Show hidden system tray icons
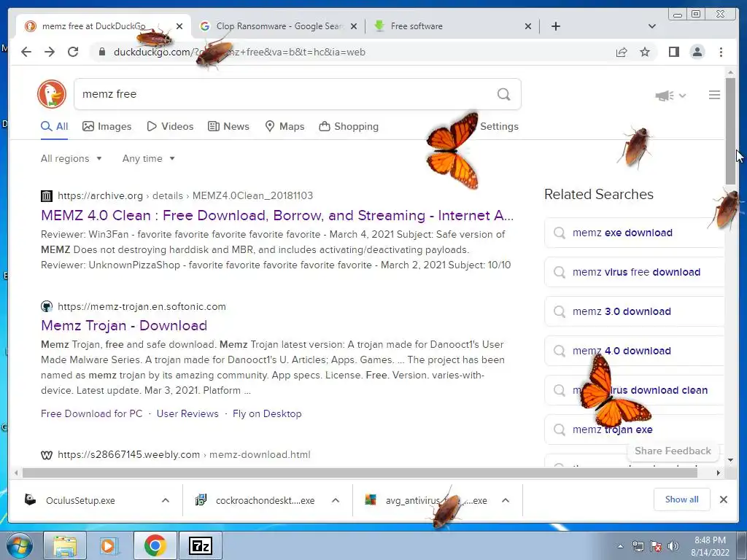 click(620, 546)
